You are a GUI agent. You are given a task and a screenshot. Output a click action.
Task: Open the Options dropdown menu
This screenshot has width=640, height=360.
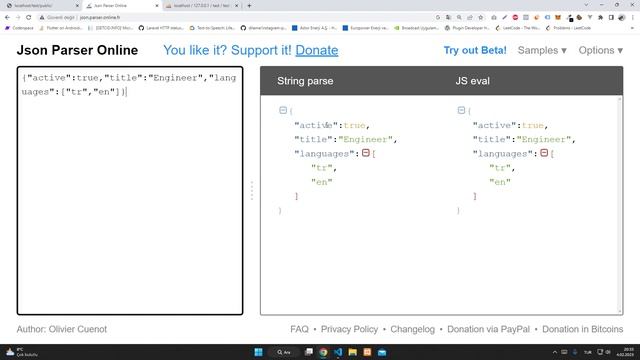tap(600, 50)
